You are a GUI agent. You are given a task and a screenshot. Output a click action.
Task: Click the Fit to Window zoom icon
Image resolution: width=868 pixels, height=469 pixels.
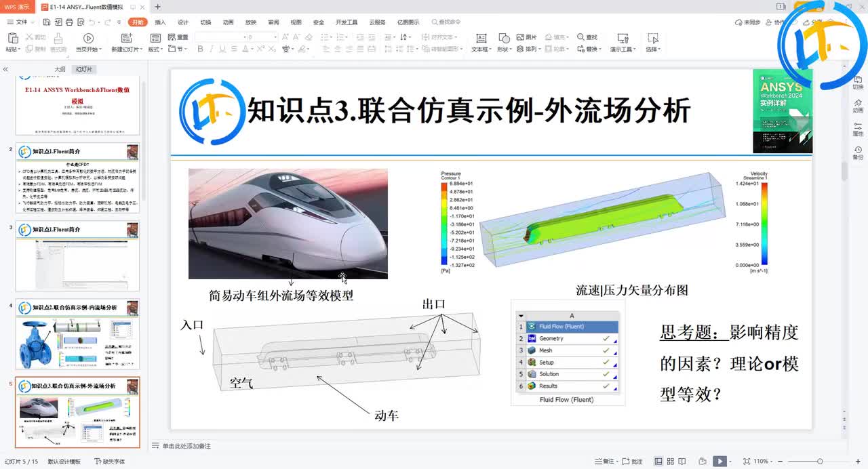pyautogui.click(x=746, y=462)
